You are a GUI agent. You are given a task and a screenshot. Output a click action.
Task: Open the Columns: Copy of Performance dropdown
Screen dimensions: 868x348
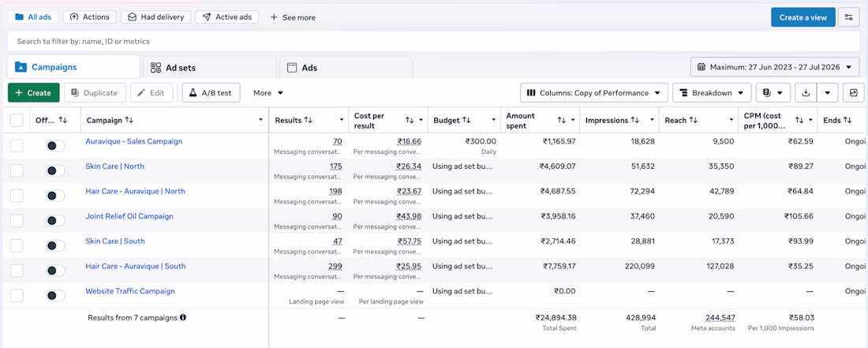tap(594, 93)
